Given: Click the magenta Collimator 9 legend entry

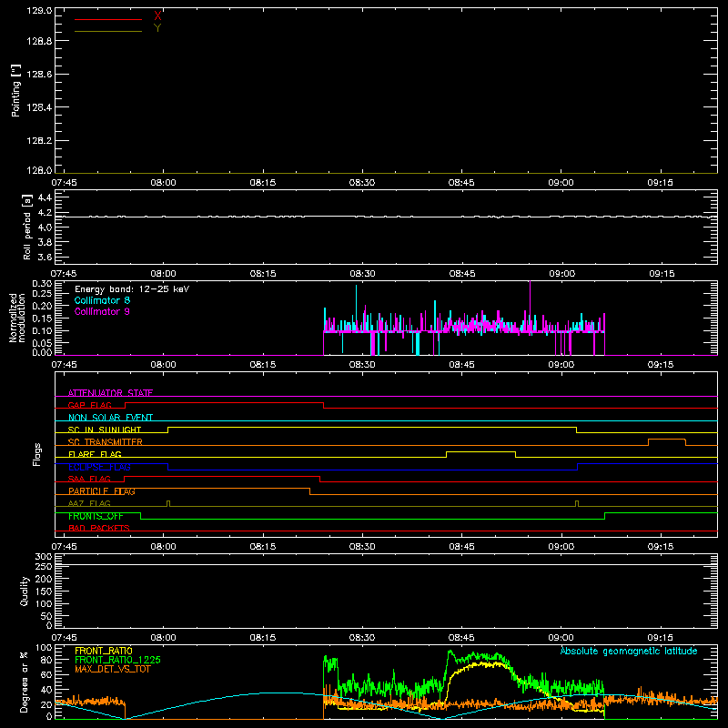Looking at the screenshot, I should pos(102,311).
